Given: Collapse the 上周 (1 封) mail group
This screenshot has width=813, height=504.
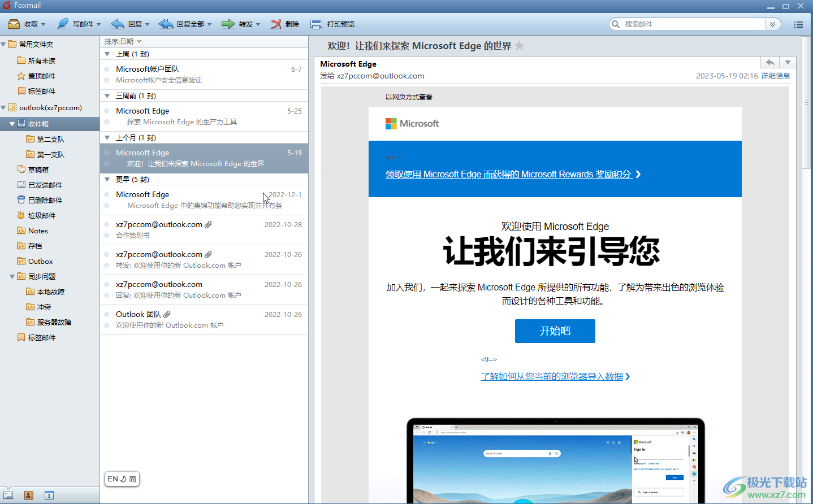Looking at the screenshot, I should tap(107, 54).
